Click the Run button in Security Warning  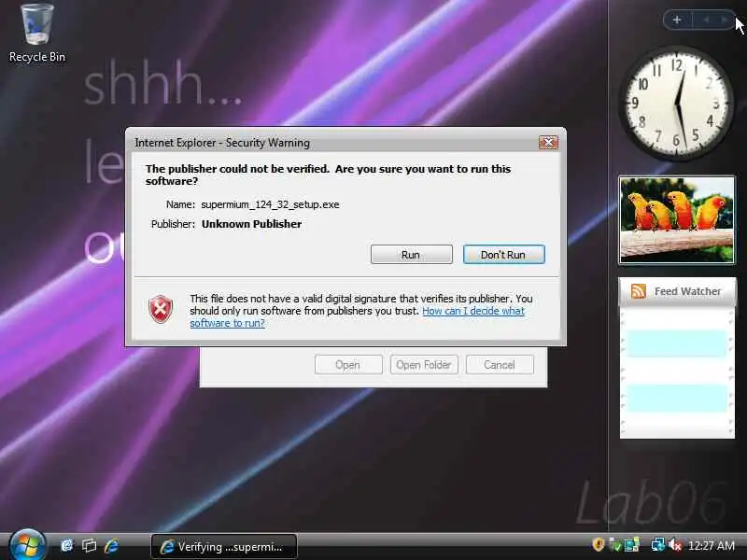coord(411,254)
